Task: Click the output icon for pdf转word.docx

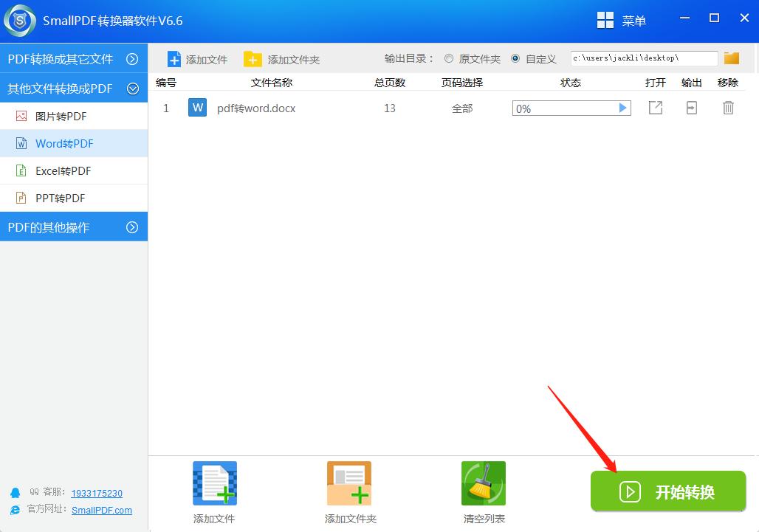Action: click(691, 108)
